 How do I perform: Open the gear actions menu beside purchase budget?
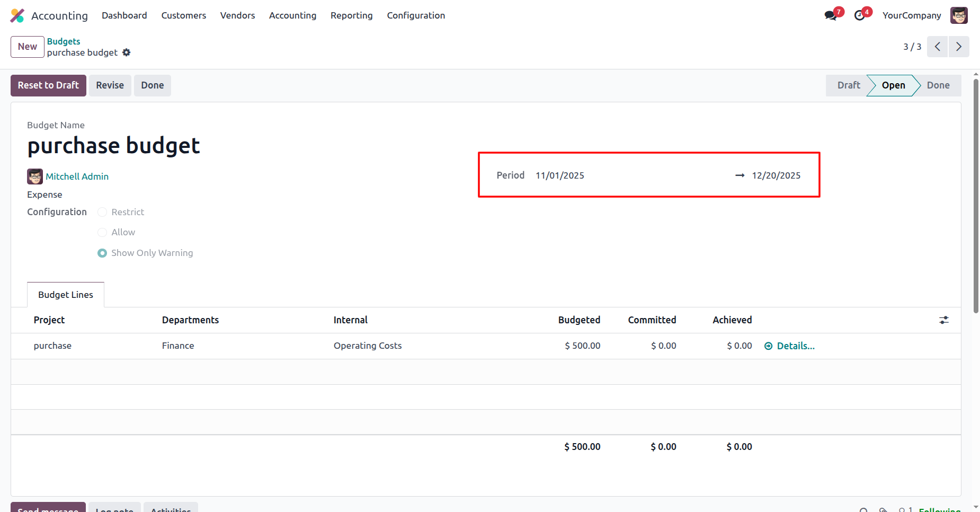click(x=126, y=52)
